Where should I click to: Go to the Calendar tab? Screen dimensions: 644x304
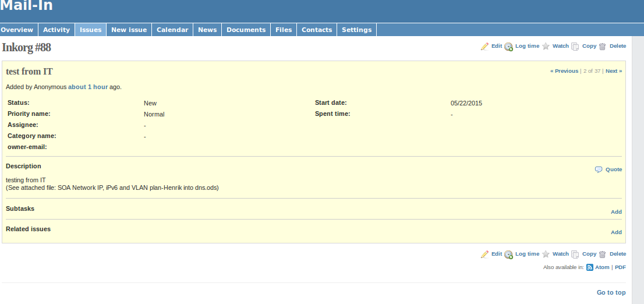(172, 30)
